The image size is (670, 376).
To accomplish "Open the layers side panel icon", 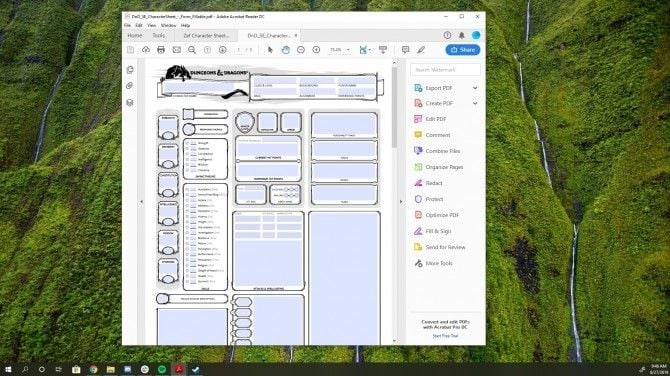I will point(130,103).
